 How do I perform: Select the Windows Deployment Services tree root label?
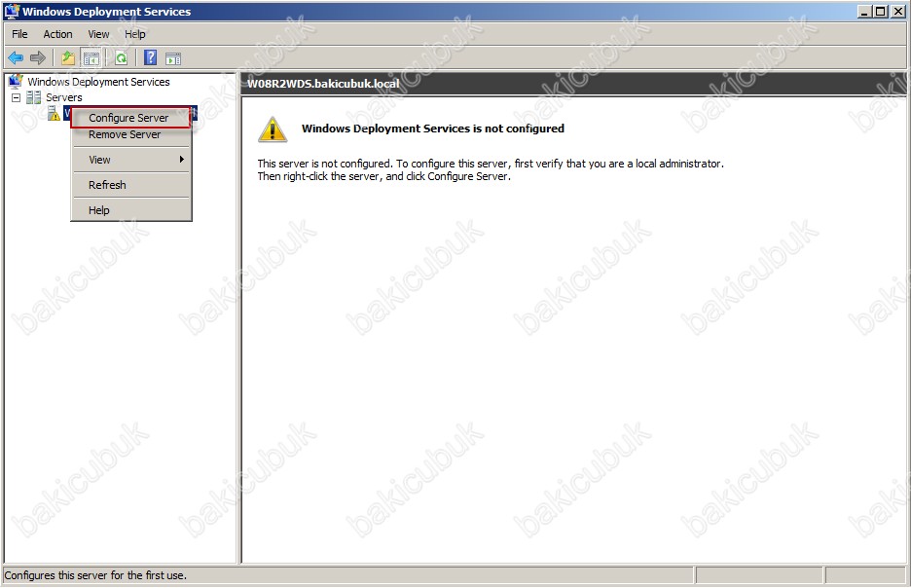tap(98, 82)
